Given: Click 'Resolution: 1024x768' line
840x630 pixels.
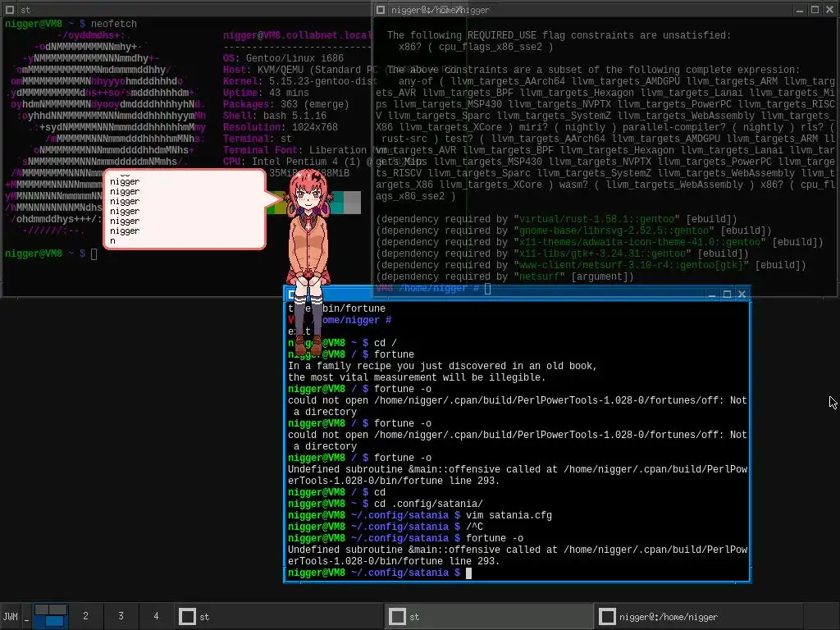Looking at the screenshot, I should pyautogui.click(x=281, y=127).
